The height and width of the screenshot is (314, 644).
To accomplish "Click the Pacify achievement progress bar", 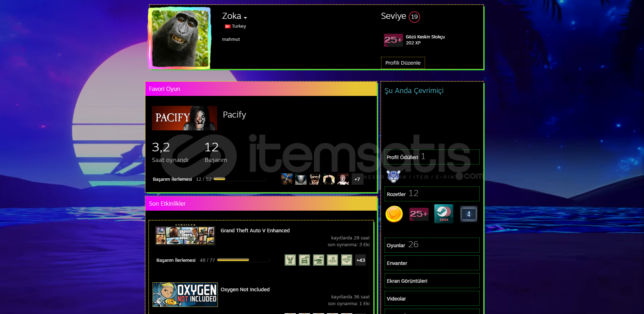I will pos(240,179).
